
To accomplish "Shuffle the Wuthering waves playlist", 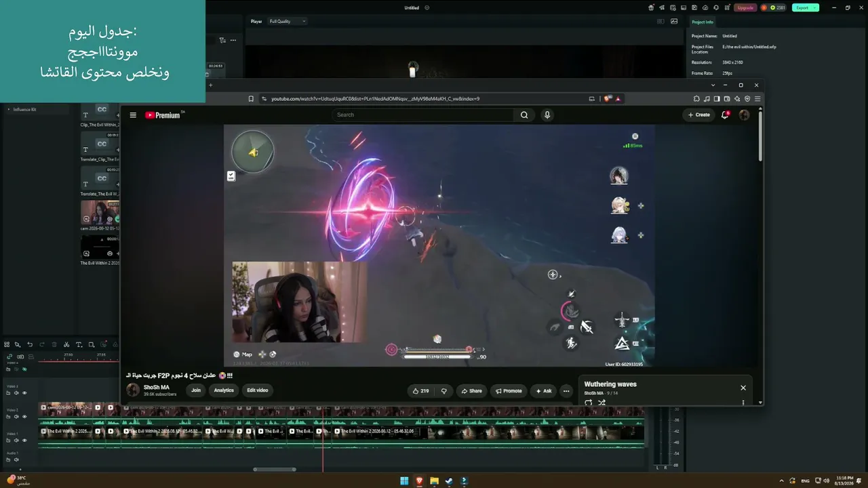I will [601, 403].
